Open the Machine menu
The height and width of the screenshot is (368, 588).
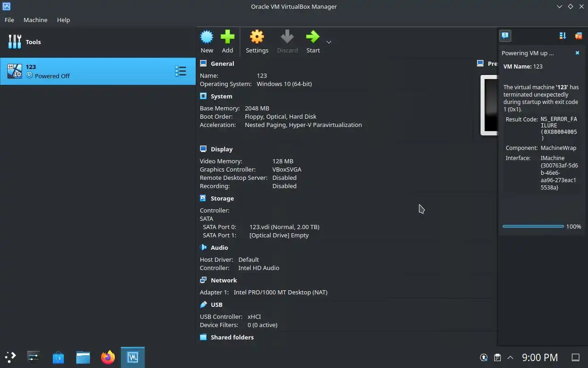[35, 20]
